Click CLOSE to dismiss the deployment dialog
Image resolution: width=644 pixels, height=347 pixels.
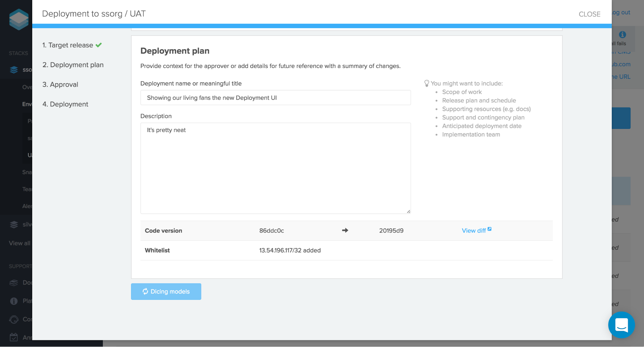click(x=590, y=14)
